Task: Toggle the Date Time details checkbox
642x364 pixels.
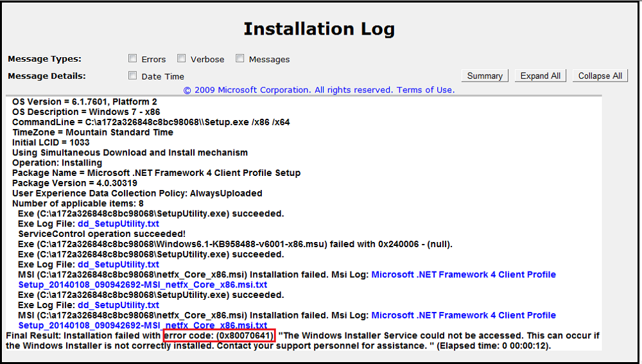Action: (x=132, y=76)
